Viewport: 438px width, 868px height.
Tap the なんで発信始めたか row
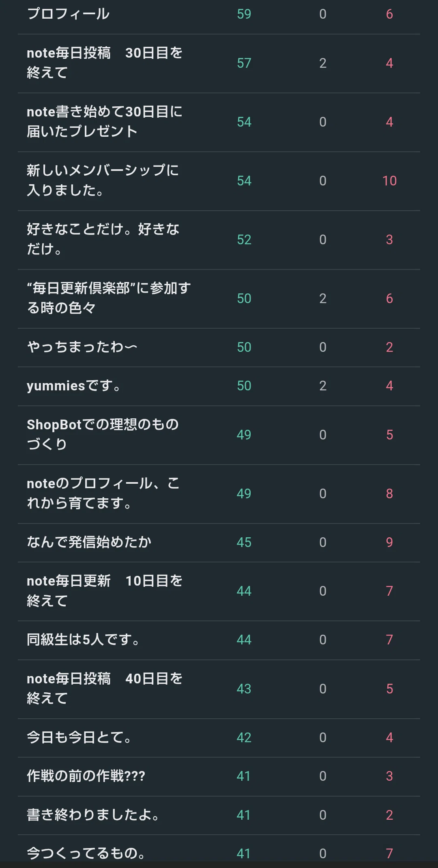[219, 543]
